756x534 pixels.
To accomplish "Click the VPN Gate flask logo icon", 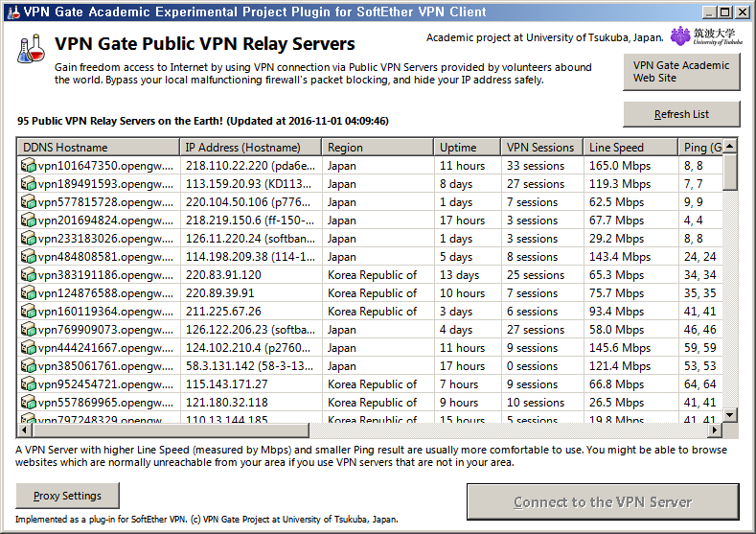I will coord(31,49).
